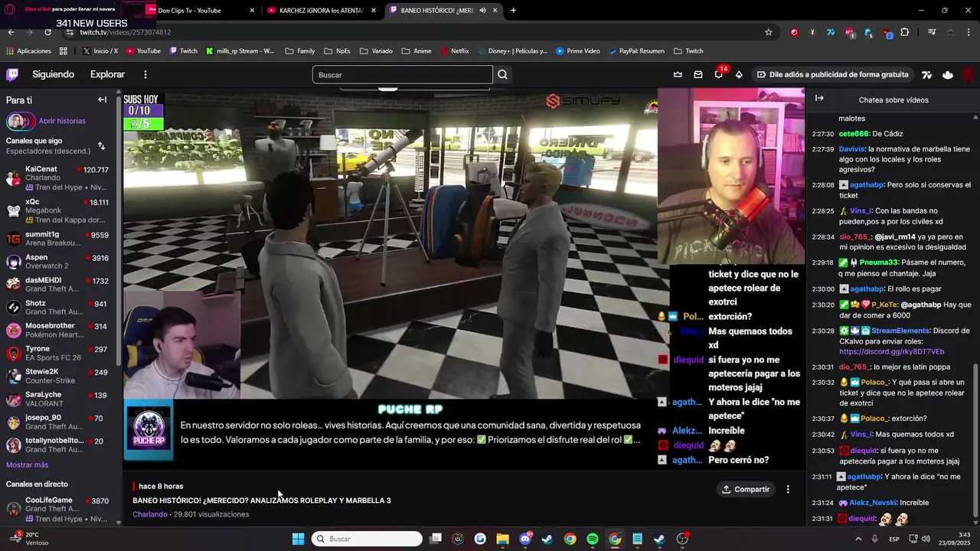Open Task View on taskbar
This screenshot has height=551, width=980.
436,539
